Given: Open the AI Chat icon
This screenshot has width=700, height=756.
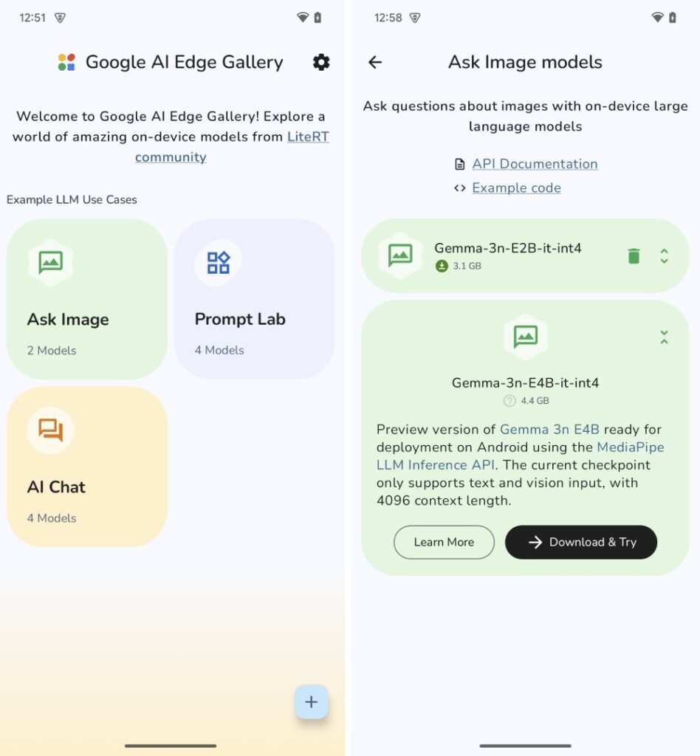Looking at the screenshot, I should click(50, 430).
